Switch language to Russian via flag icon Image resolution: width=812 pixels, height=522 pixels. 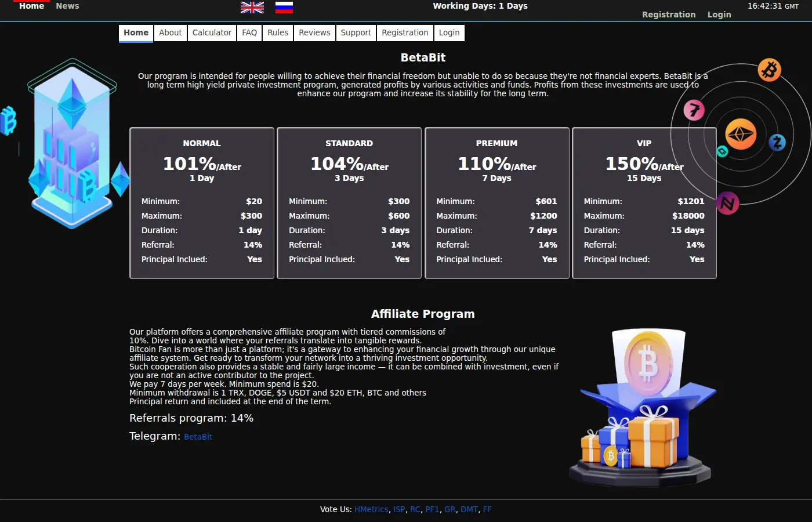284,8
